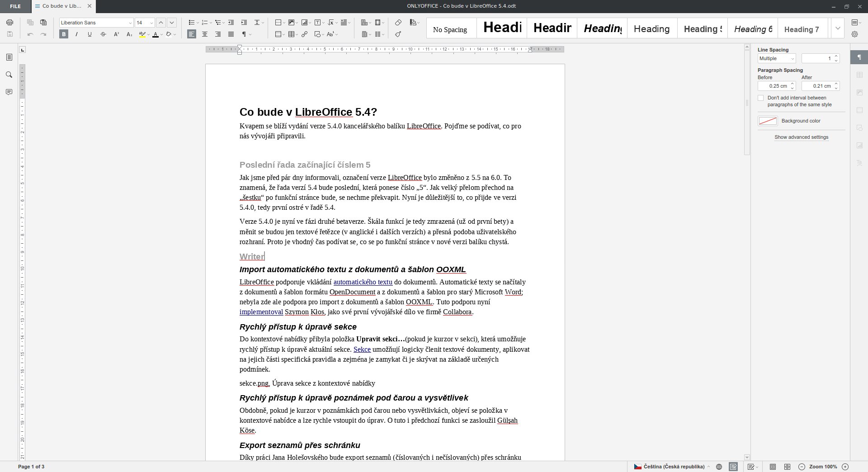Click the Paste icon
This screenshot has height=472, width=868.
[x=43, y=23]
